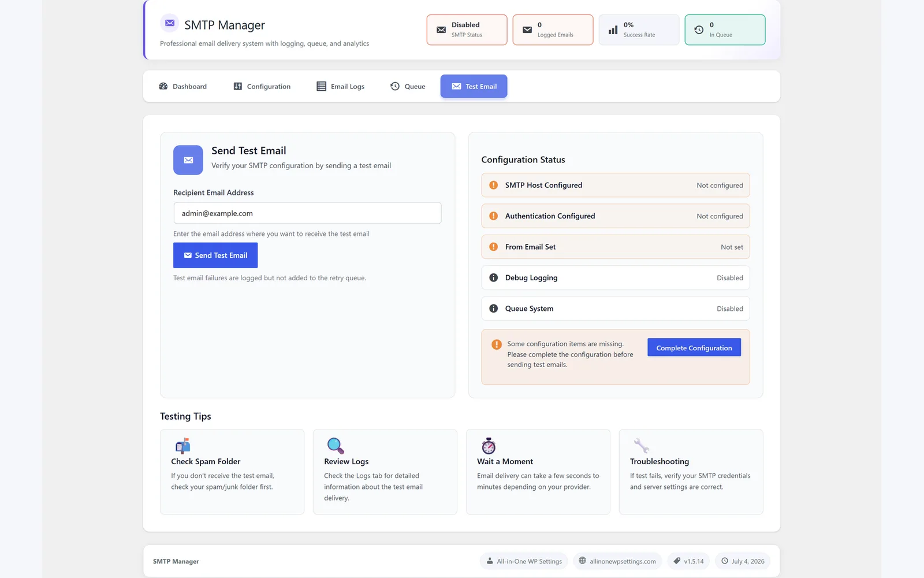Click the warning icon in missing configuration notice
Screen dimensions: 924x578
coord(497,344)
